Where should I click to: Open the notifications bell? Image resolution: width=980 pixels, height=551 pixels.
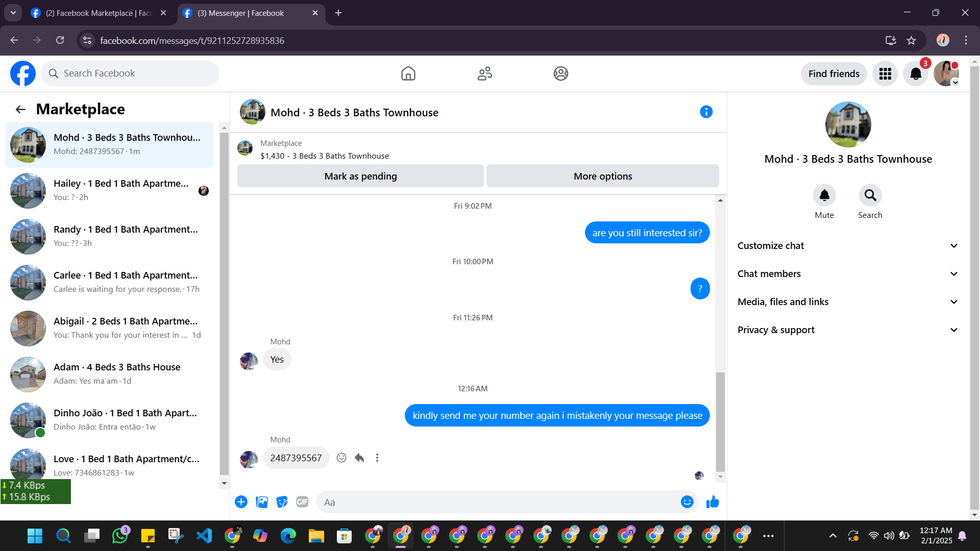pos(916,73)
